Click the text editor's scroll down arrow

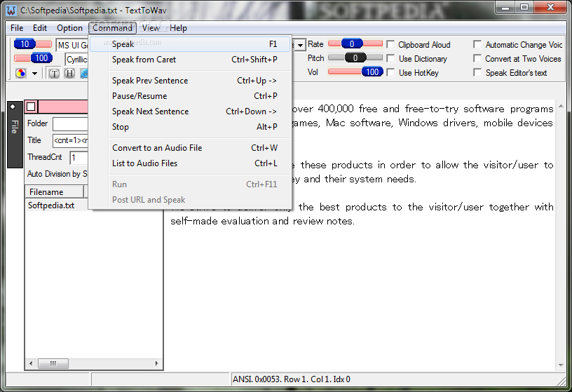561,365
